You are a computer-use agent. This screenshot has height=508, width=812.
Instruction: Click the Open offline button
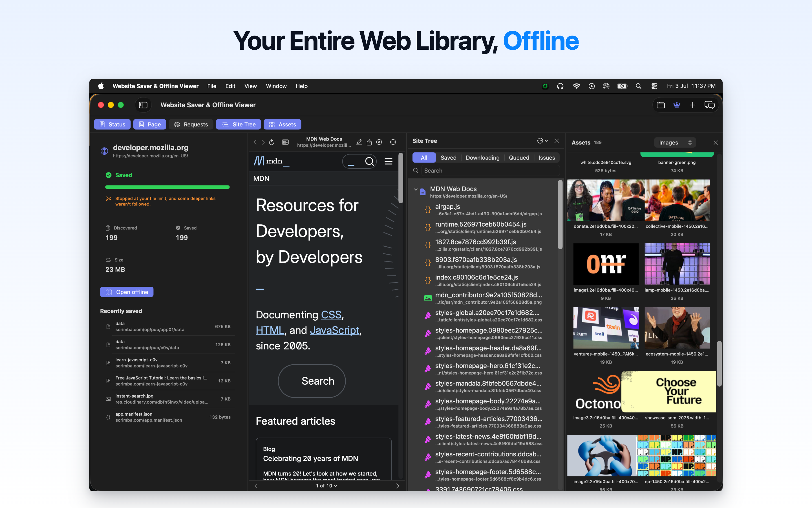[127, 292]
